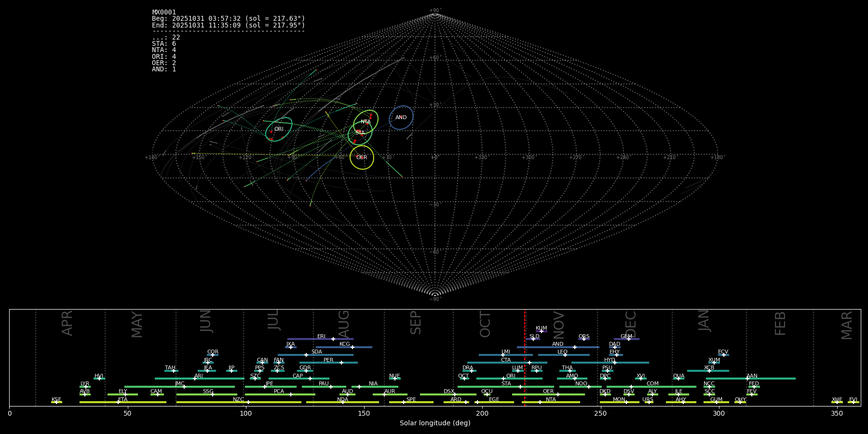868x434 pixels.
Task: Click the AND radiant label on sky map
Action: pos(401,118)
